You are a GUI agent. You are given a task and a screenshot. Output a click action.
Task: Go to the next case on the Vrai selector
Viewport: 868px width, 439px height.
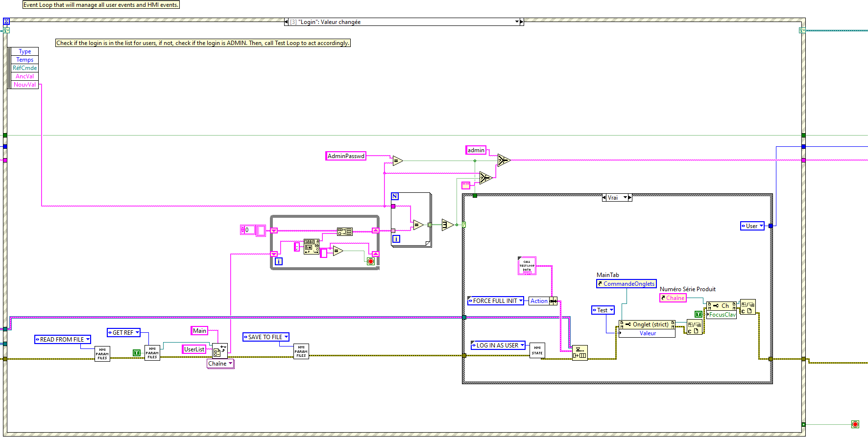point(630,198)
